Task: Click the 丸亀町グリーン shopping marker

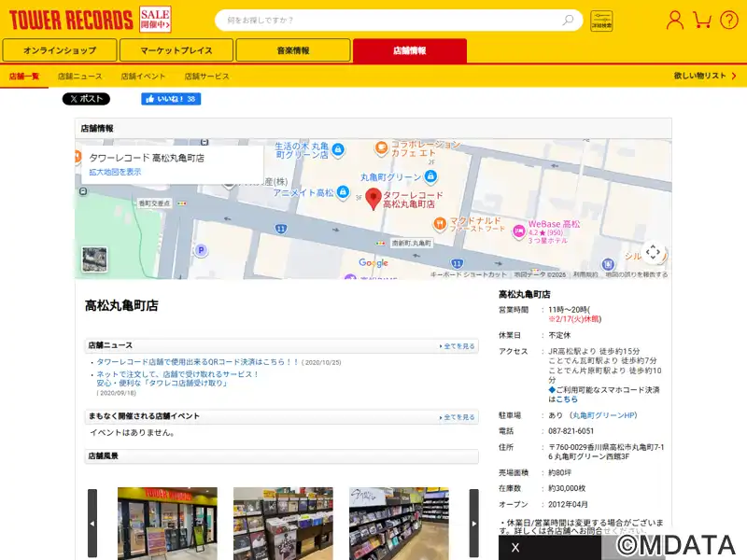Action: coord(430,176)
